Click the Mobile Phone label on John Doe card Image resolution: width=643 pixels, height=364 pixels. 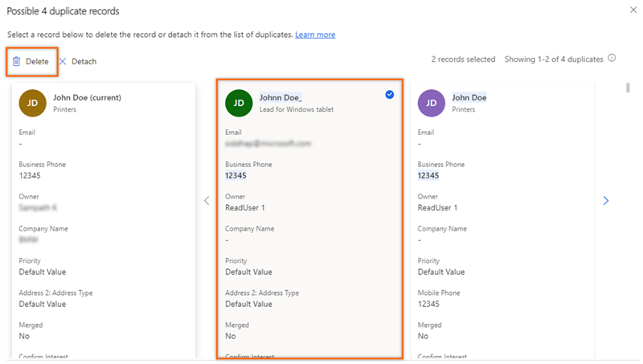[439, 292]
